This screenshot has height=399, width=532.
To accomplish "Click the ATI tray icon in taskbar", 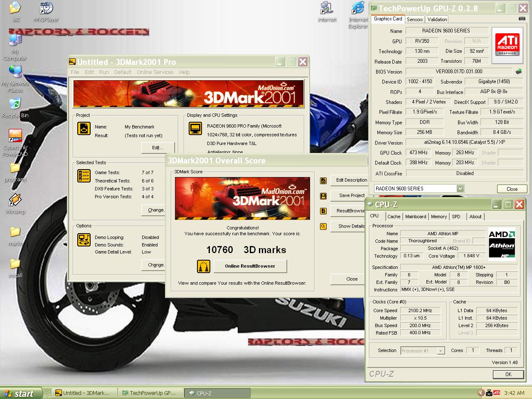I will [x=497, y=393].
